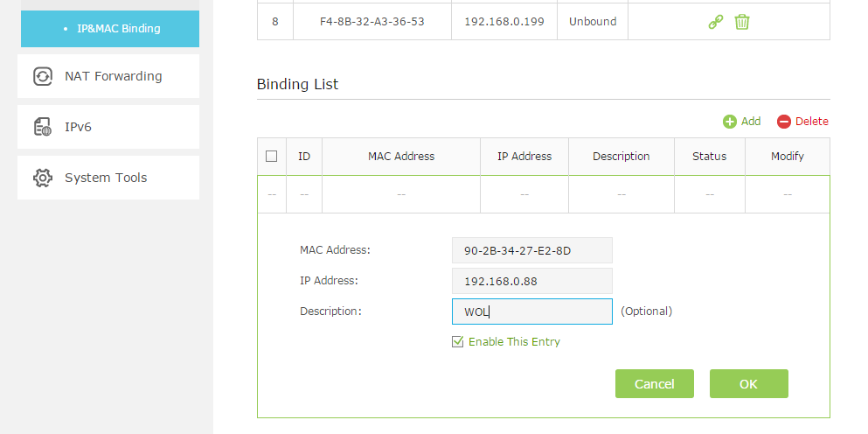Check the select-all box in the Binding List header
The width and height of the screenshot is (868, 434).
(x=271, y=157)
